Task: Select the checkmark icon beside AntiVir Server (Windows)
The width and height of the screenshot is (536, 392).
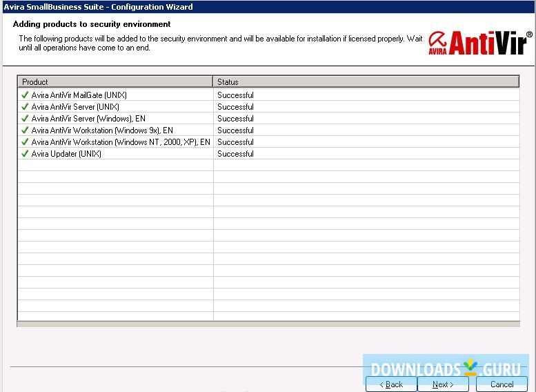Action: 25,118
